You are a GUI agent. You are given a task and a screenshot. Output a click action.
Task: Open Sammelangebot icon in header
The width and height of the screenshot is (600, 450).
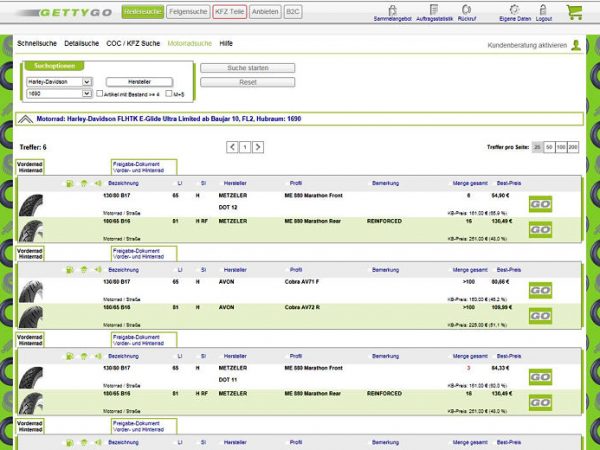click(392, 10)
